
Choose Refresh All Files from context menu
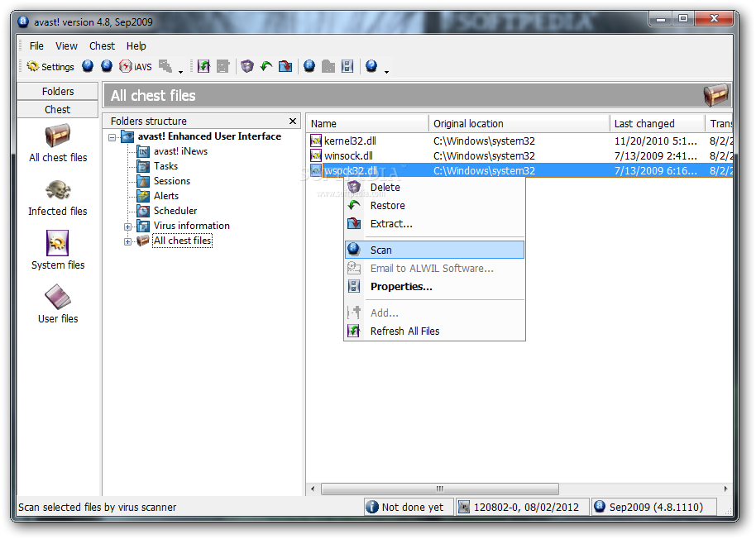[434, 331]
